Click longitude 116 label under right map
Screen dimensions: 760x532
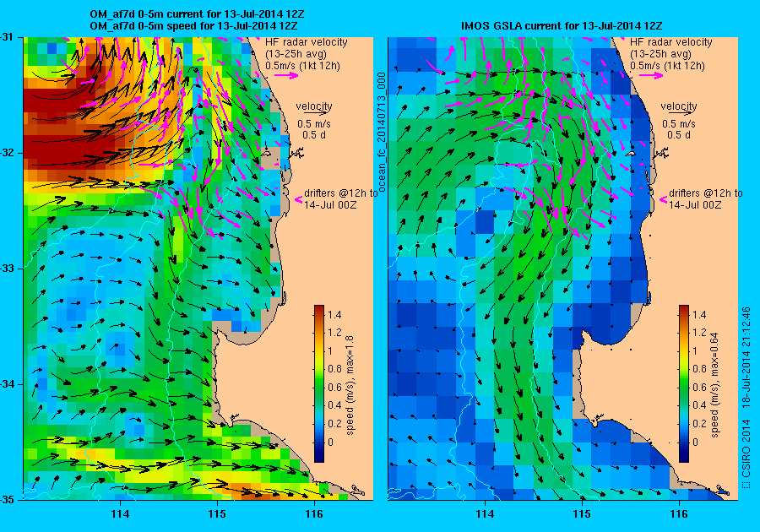pos(679,514)
